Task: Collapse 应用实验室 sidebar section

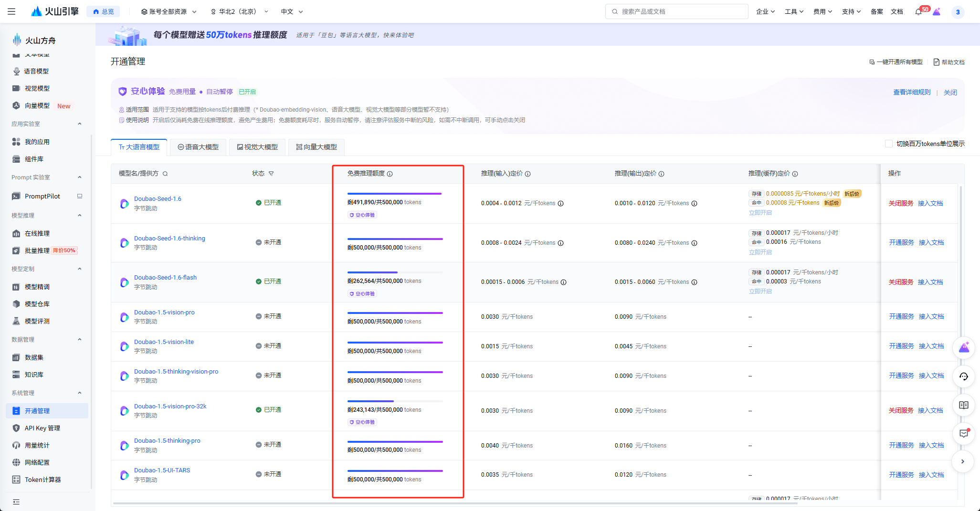Action: pyautogui.click(x=80, y=124)
